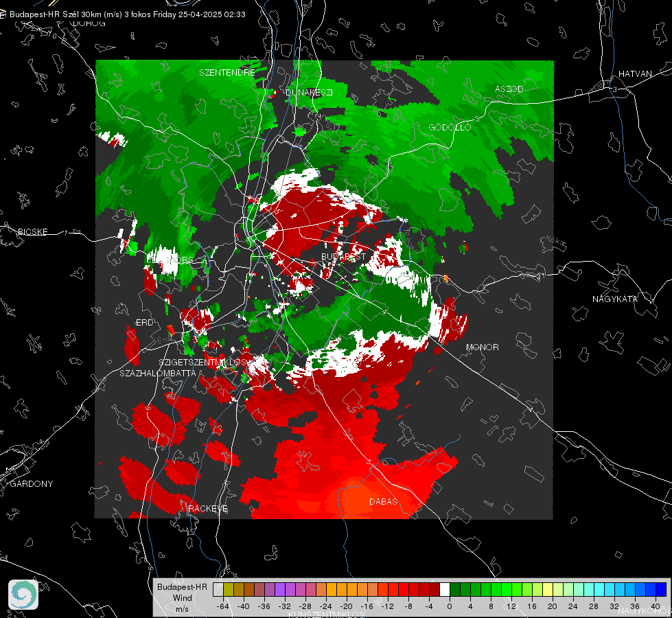Click the 16 legend scale value

point(532,606)
